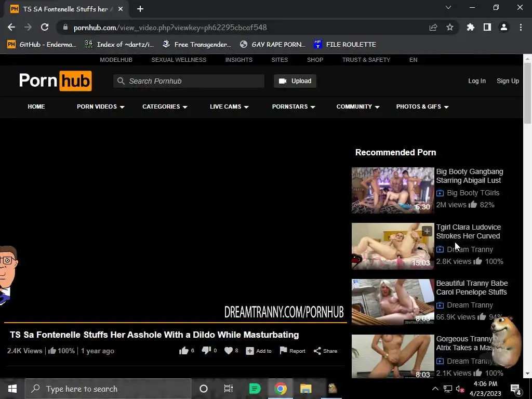Open the TRUST & SAFETY menu link
Image resolution: width=532 pixels, height=399 pixels.
(x=366, y=60)
